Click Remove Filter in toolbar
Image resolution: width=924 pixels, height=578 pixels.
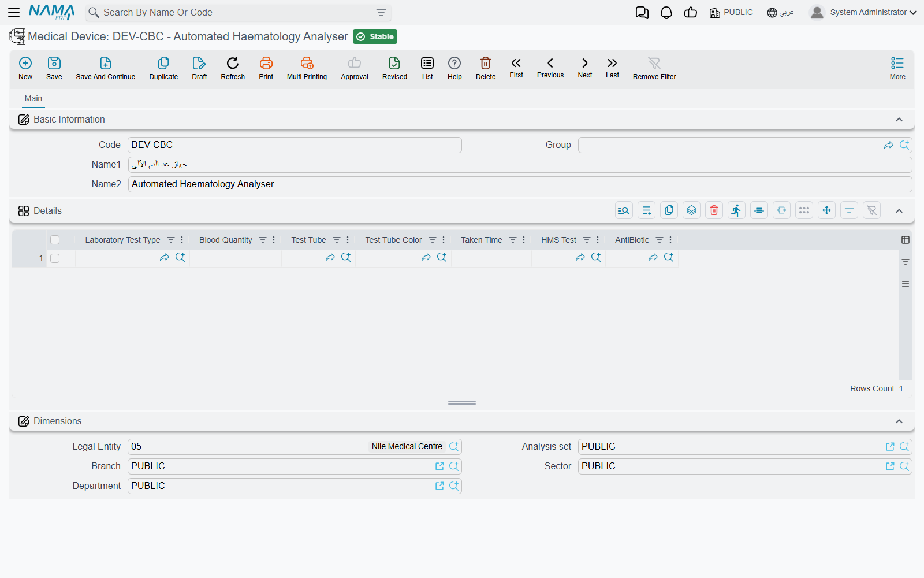pos(654,68)
